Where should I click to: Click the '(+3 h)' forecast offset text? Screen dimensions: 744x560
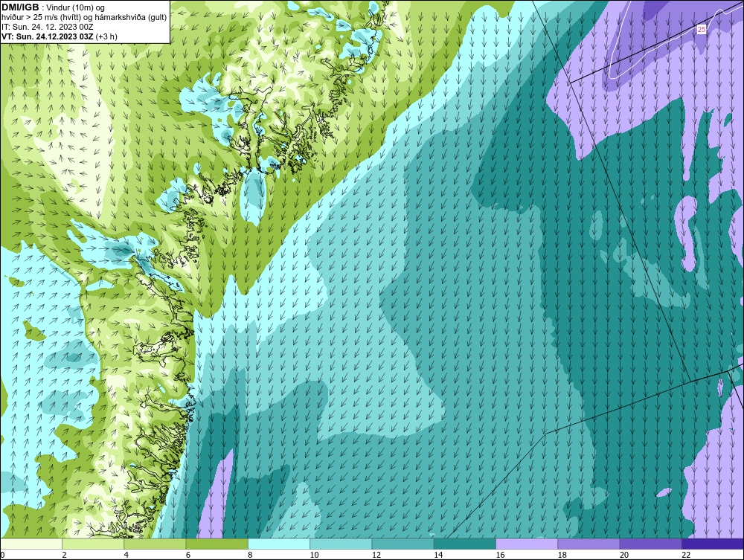pyautogui.click(x=106, y=36)
